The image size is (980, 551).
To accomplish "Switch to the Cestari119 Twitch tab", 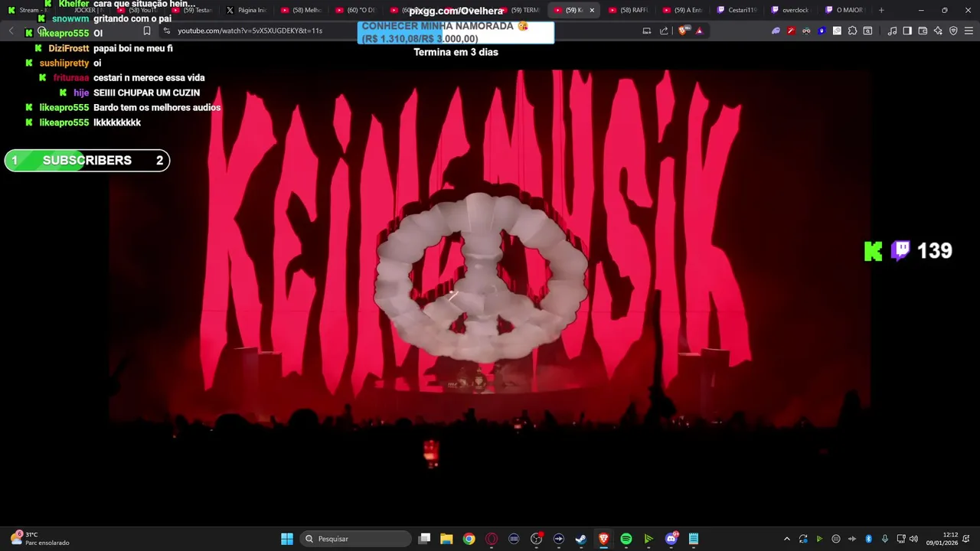I will pos(737,10).
